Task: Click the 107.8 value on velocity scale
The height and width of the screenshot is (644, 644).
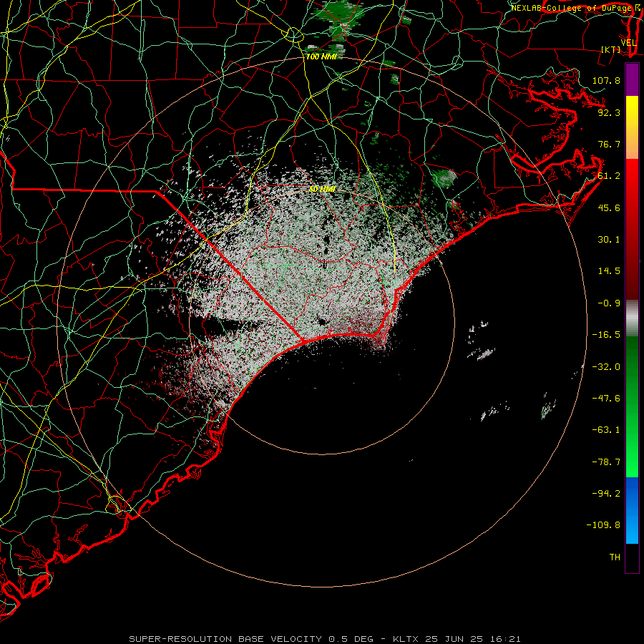Action: 606,80
